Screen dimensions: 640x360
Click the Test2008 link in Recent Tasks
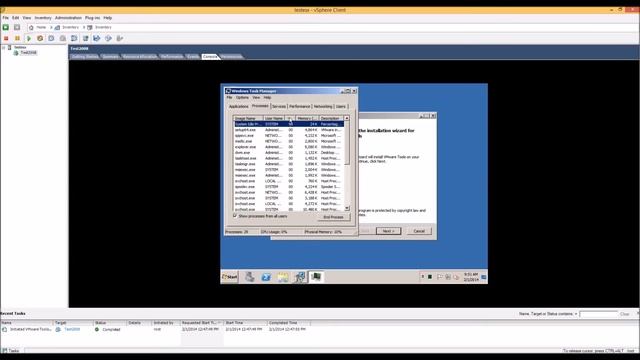point(72,329)
